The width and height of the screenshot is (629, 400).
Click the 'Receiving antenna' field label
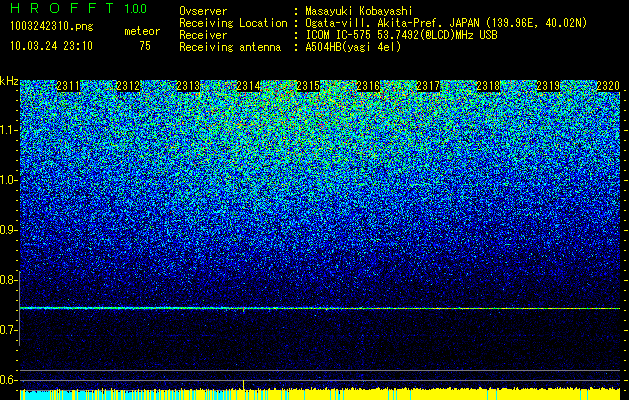[230, 47]
